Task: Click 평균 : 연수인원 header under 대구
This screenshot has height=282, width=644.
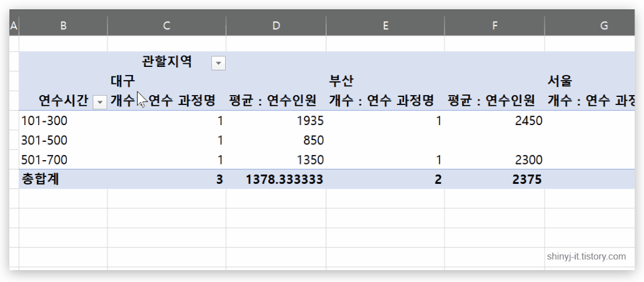Action: pyautogui.click(x=273, y=101)
